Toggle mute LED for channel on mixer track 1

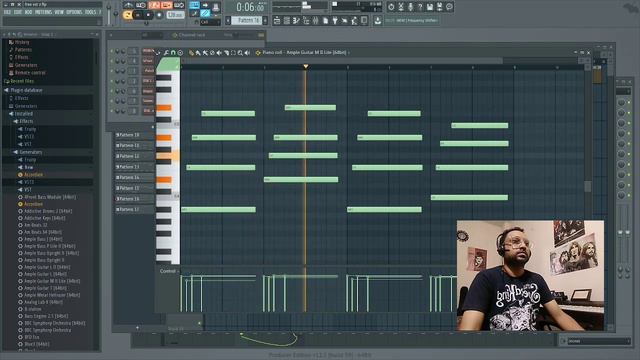(112, 71)
